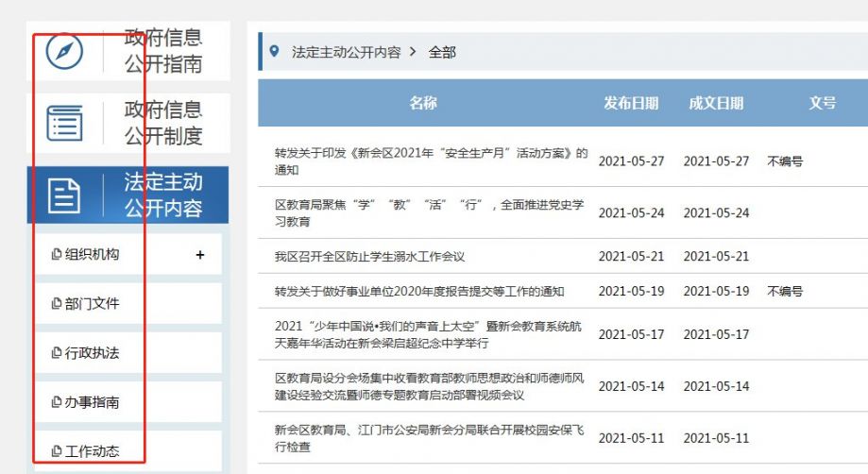Click 发布日期 cell 2021-05-27

pos(631,161)
